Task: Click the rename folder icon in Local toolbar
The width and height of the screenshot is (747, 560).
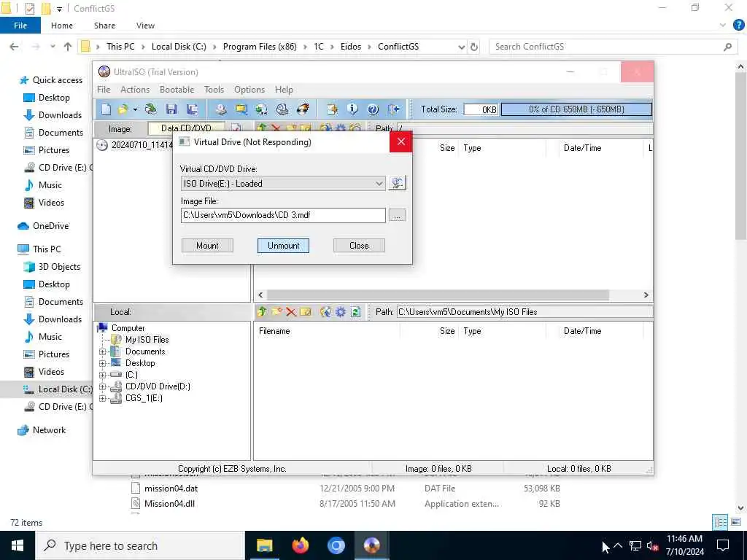Action: 306,312
